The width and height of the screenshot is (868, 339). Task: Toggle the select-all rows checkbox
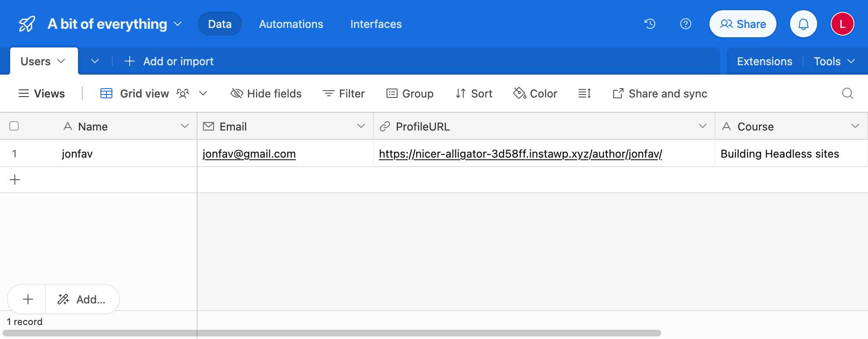click(14, 126)
